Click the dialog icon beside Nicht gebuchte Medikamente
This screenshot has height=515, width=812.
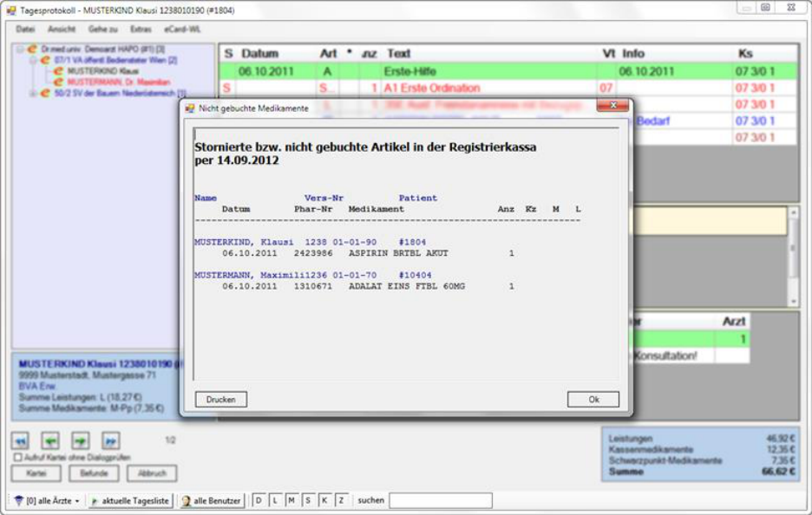(x=189, y=108)
